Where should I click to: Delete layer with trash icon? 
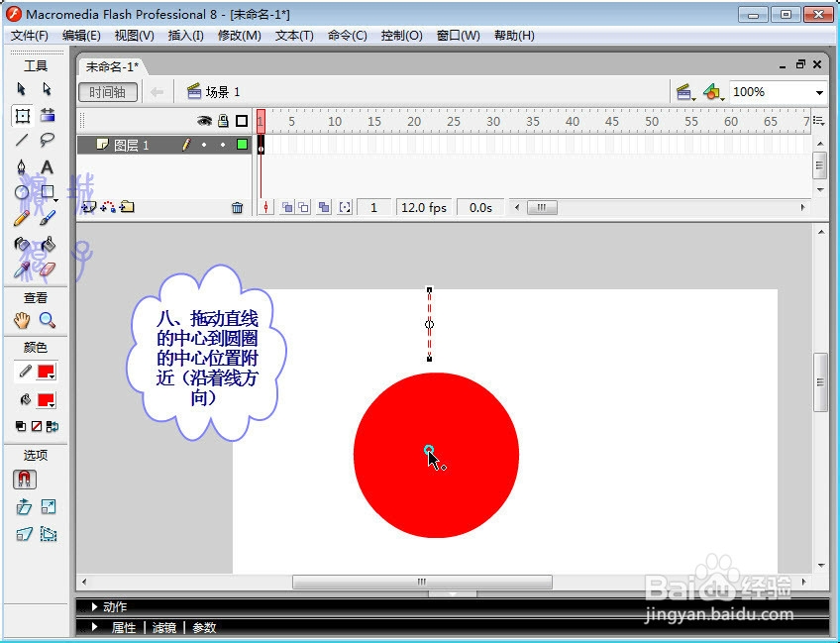(238, 207)
